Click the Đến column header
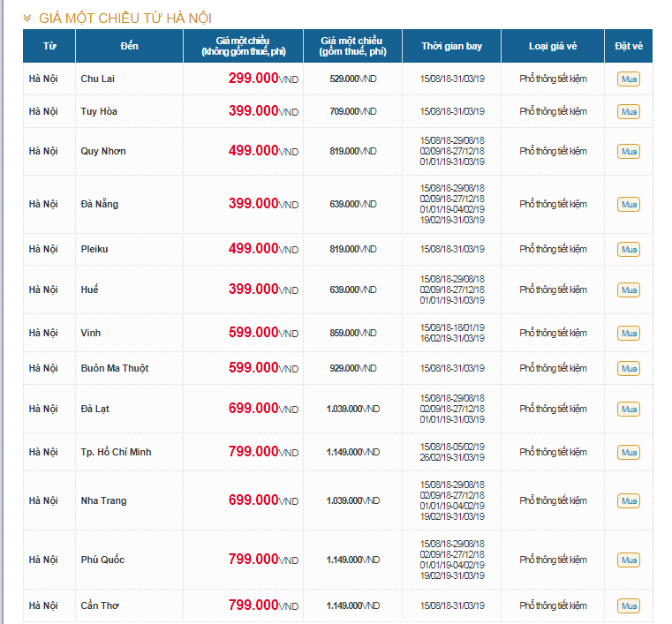The width and height of the screenshot is (672, 624). pos(129,46)
